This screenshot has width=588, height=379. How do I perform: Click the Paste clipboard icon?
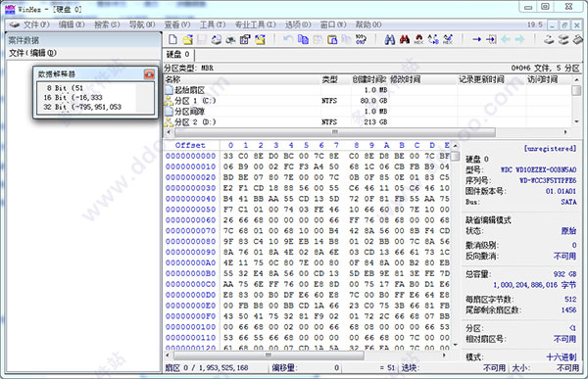332,39
